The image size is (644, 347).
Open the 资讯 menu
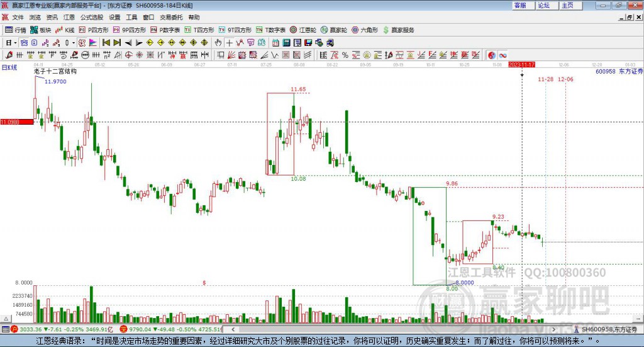pos(52,17)
